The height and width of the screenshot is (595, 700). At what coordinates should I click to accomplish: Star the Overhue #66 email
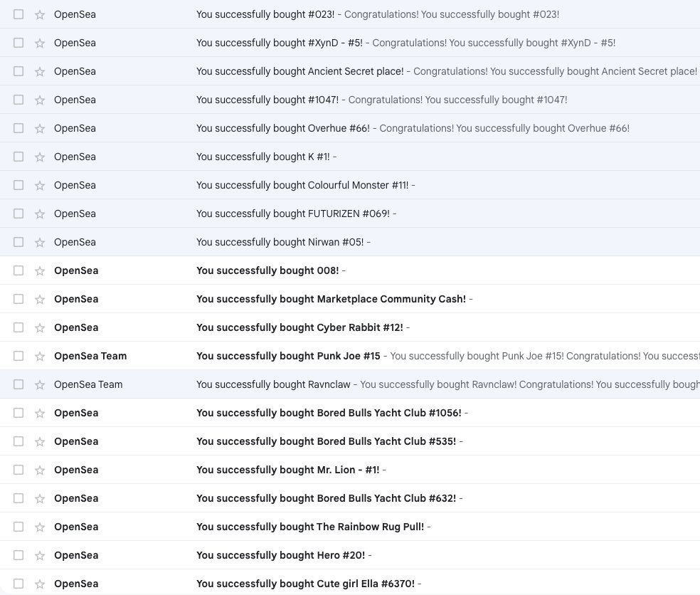point(40,129)
